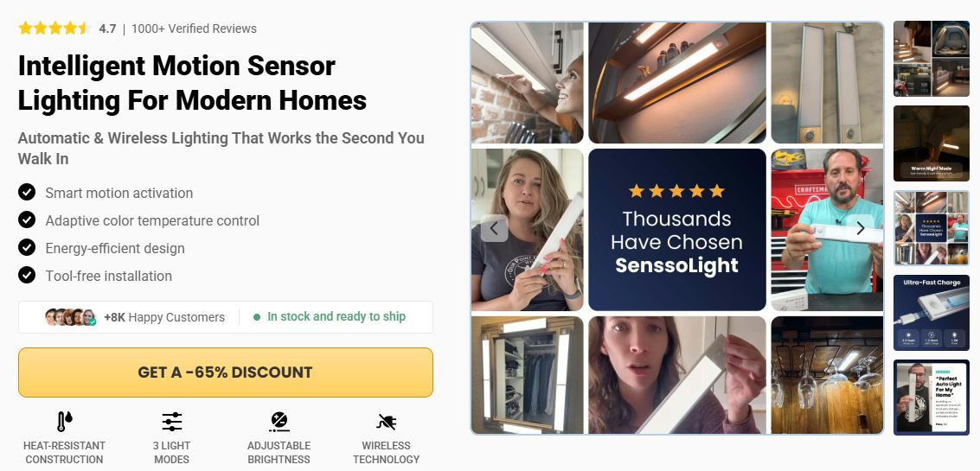Click checkmark beside Energy-efficient design
The image size is (980, 471).
(27, 247)
